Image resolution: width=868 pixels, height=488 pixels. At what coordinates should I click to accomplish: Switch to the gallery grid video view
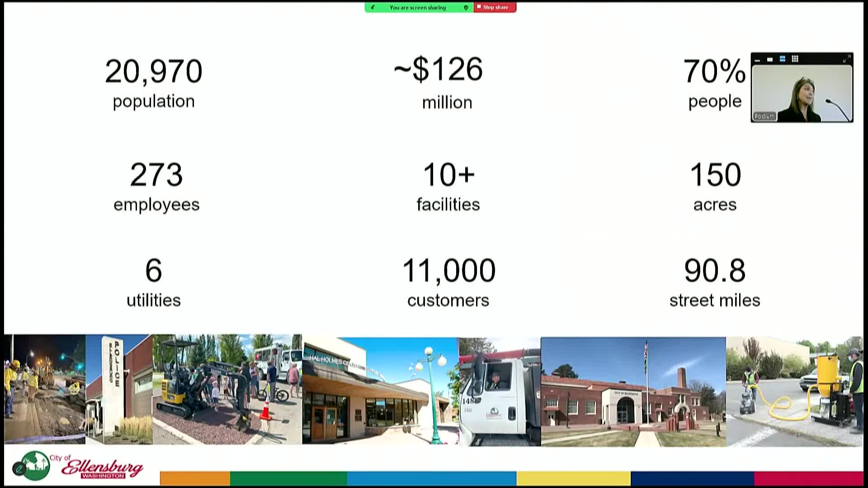pyautogui.click(x=795, y=59)
